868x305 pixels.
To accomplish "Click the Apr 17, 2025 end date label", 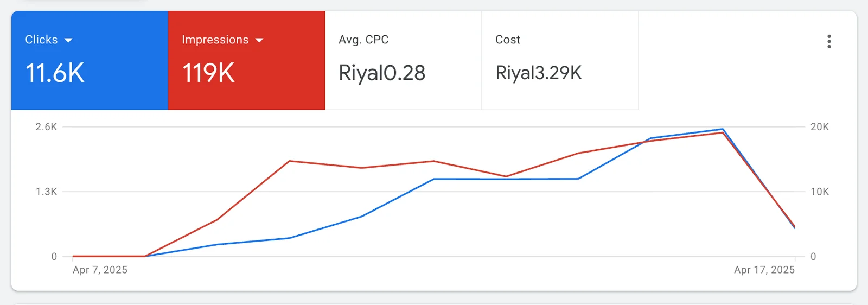I will pyautogui.click(x=764, y=270).
